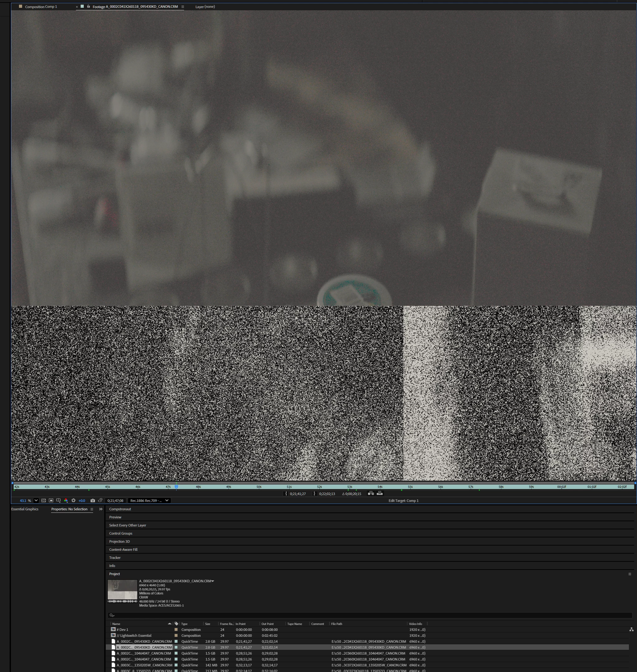Screen dimensions: 637x672
Task: Sort by the File Path column header
Action: 337,624
